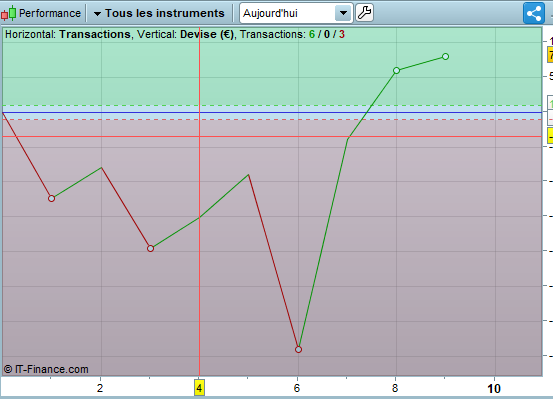The image size is (553, 399).
Task: Click the x-axis label 2
Action: (100, 388)
